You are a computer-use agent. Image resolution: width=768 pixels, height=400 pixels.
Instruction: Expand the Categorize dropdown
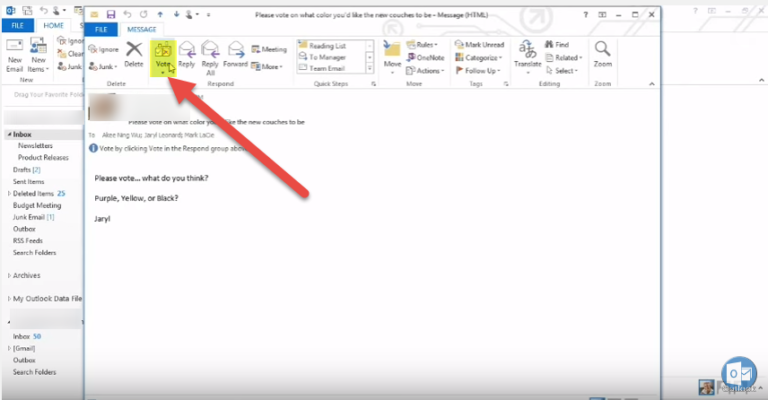(x=484, y=58)
